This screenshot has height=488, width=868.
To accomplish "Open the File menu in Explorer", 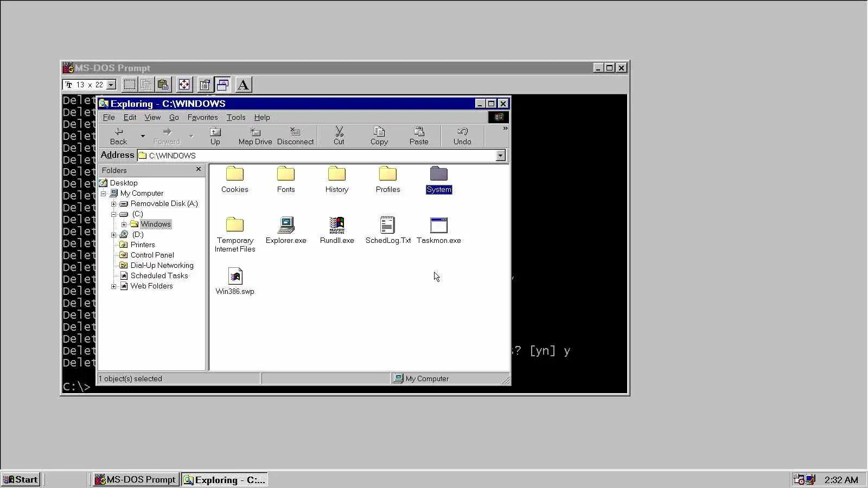I will pyautogui.click(x=108, y=117).
